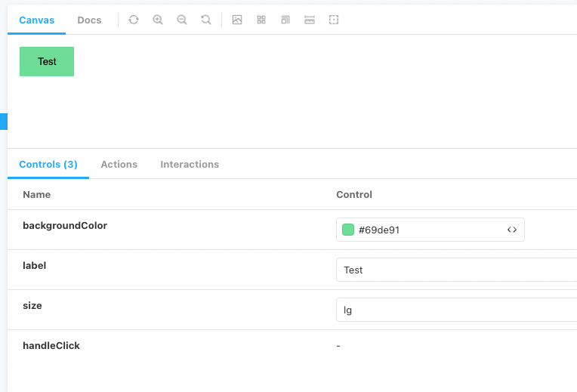Open the background change tool

(x=237, y=20)
